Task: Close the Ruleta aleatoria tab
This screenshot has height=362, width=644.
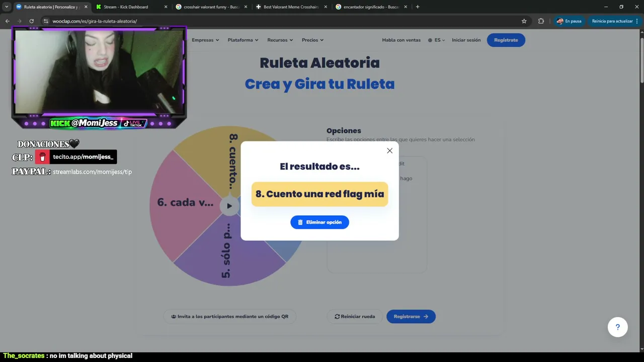Action: coord(86,7)
